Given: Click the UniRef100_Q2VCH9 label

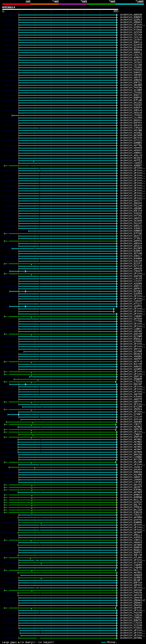Looking at the screenshot, I should click(x=131, y=32).
